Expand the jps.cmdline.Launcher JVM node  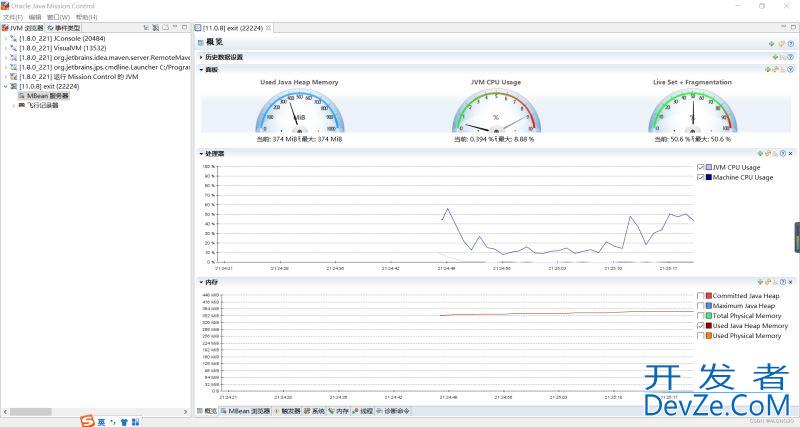pos(6,67)
